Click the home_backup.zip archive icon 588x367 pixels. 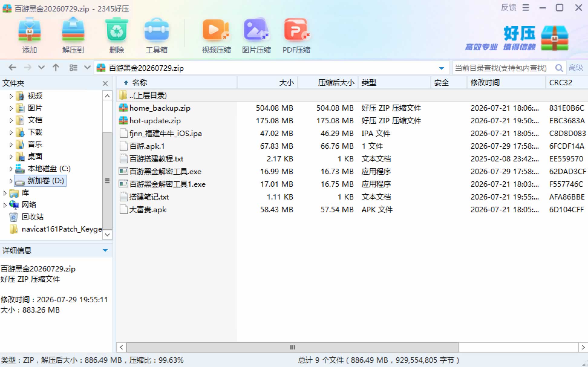123,108
